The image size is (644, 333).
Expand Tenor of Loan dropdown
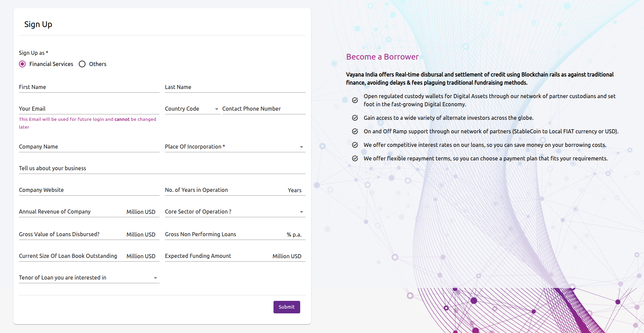click(89, 278)
